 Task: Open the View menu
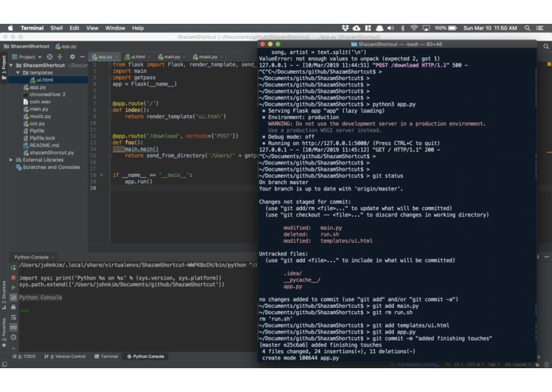tap(92, 28)
